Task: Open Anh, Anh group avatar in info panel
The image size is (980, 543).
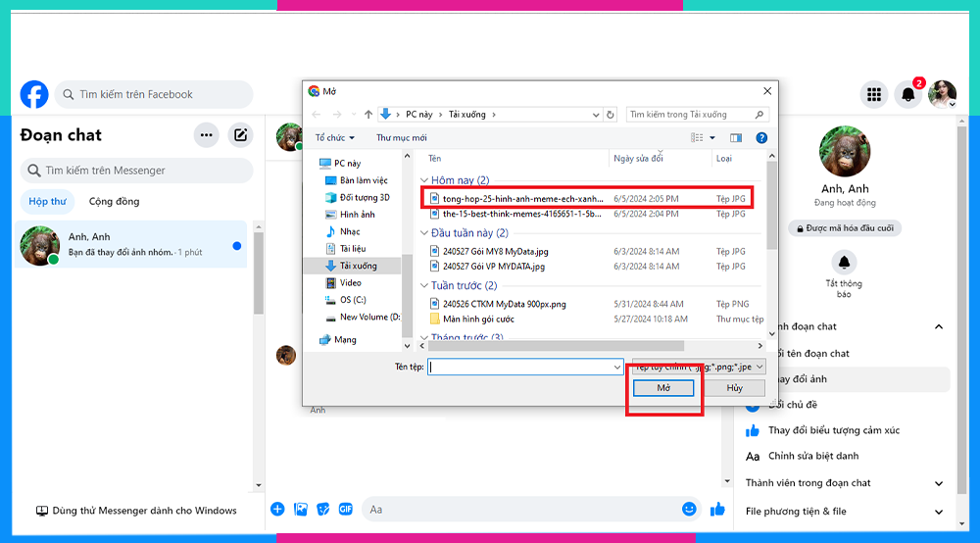Action: point(845,151)
